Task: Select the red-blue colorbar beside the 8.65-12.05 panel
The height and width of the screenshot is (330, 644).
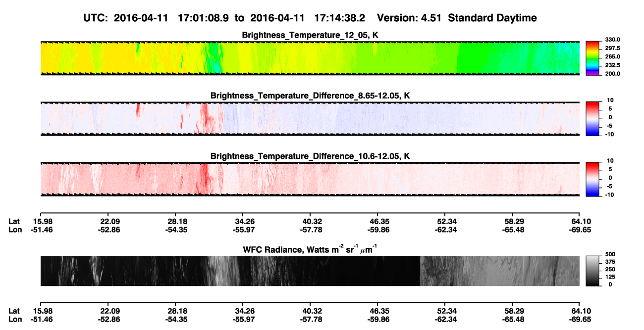Action: 592,119
